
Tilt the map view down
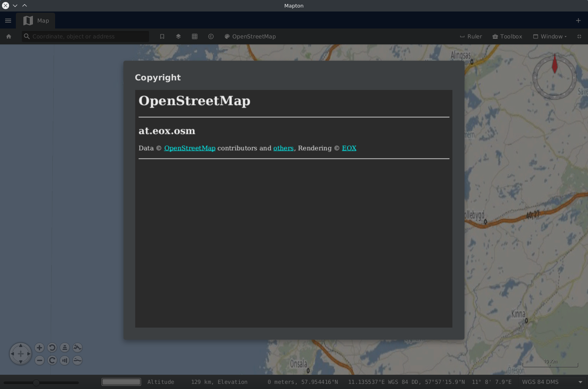(x=65, y=360)
